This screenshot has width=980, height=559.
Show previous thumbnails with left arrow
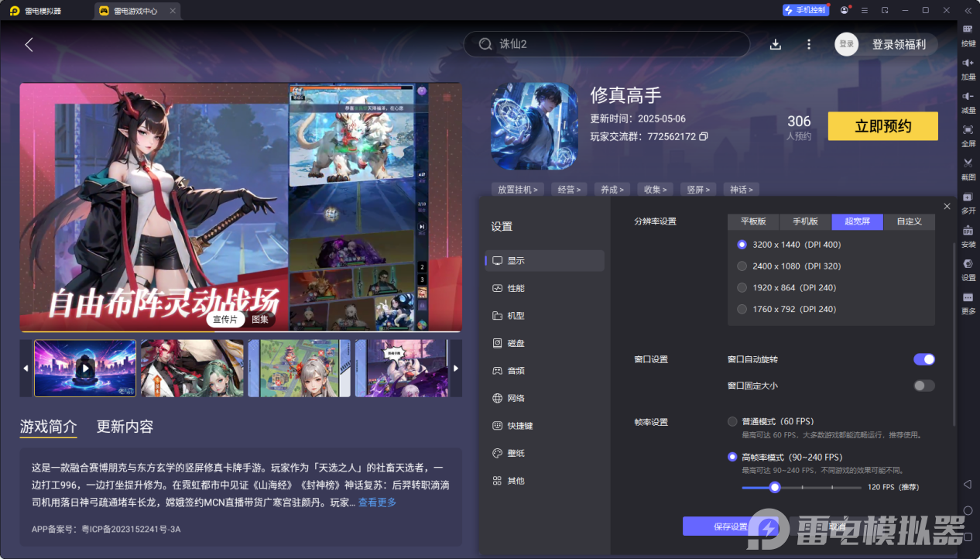pyautogui.click(x=26, y=368)
